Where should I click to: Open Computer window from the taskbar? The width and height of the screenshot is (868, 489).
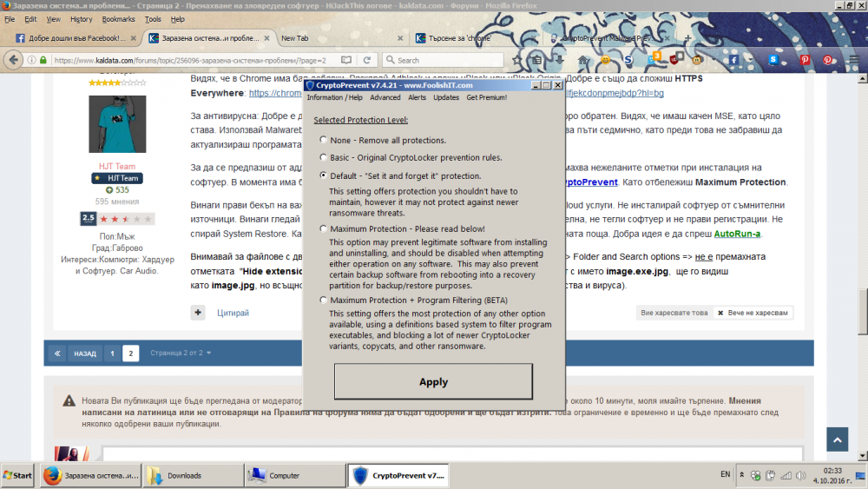[295, 475]
